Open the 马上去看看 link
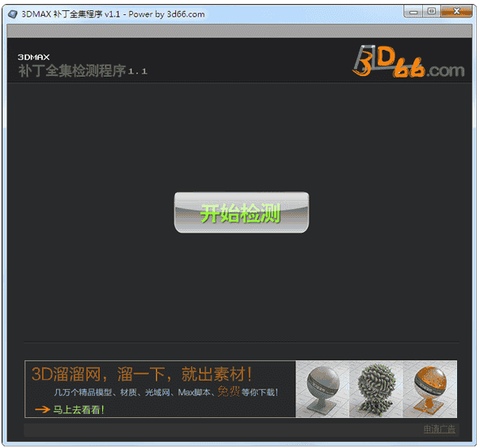This screenshot has width=480, height=448. [x=78, y=409]
